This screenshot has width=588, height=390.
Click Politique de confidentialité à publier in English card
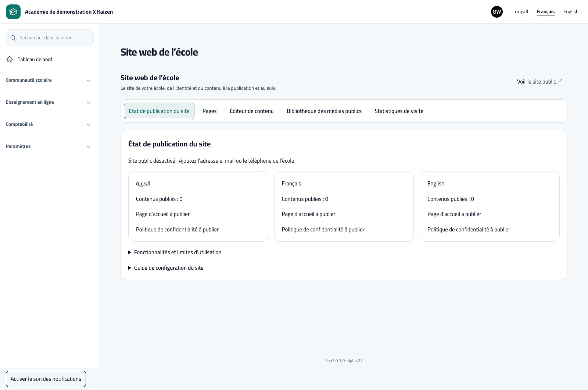tap(469, 230)
